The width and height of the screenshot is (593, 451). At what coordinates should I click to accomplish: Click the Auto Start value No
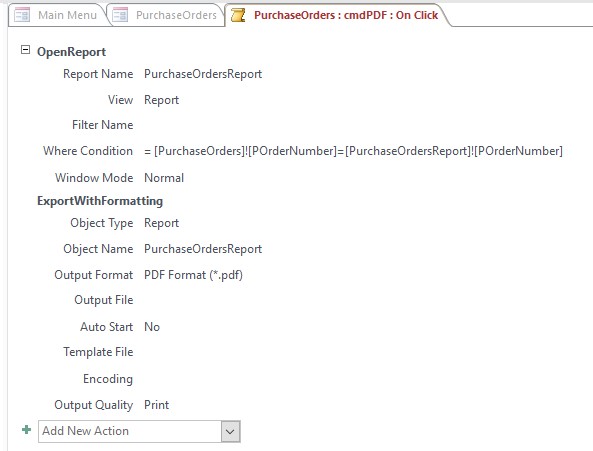coord(152,327)
